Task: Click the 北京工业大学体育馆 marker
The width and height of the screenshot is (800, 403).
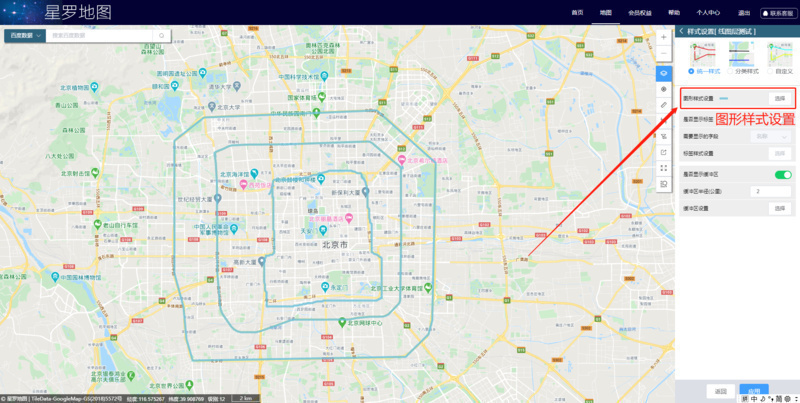Action: (428, 288)
